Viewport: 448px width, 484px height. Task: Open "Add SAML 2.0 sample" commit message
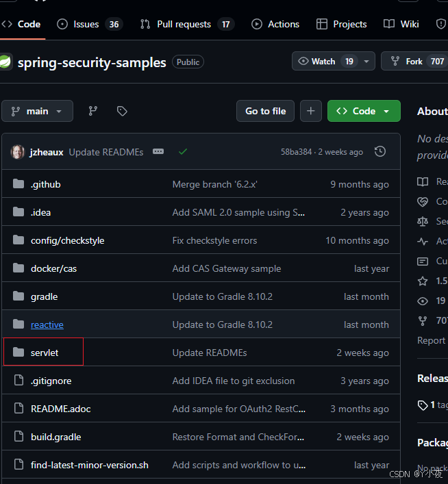point(238,212)
